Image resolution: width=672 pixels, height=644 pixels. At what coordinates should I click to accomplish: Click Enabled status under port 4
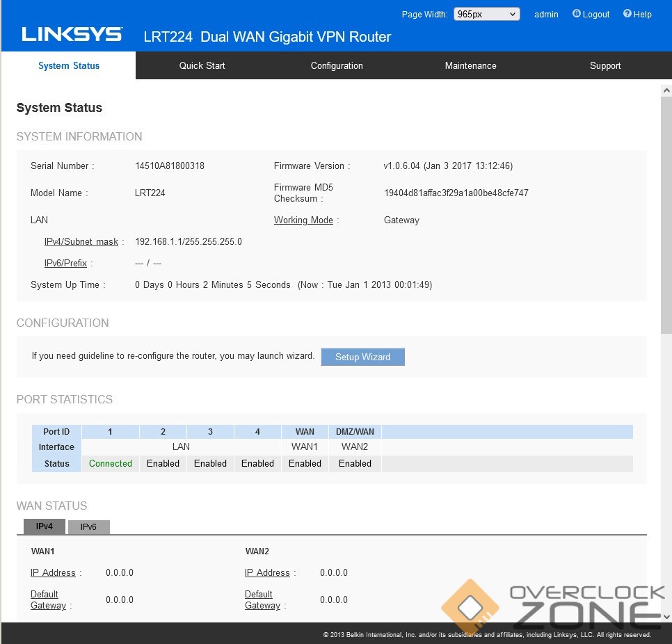[x=257, y=463]
